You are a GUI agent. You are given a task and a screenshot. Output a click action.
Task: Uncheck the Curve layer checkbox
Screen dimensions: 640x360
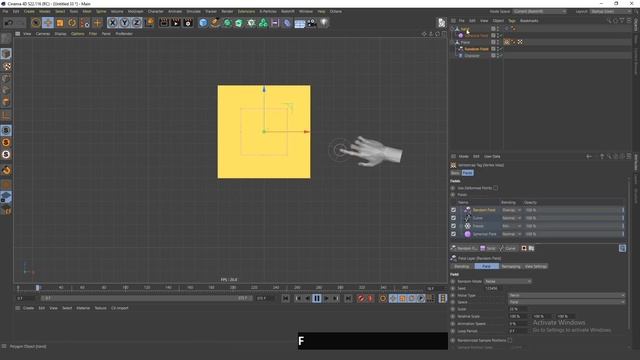pos(453,218)
